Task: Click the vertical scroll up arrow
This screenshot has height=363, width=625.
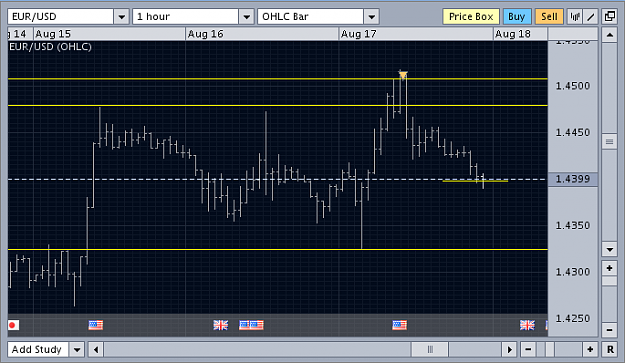Action: pos(609,35)
